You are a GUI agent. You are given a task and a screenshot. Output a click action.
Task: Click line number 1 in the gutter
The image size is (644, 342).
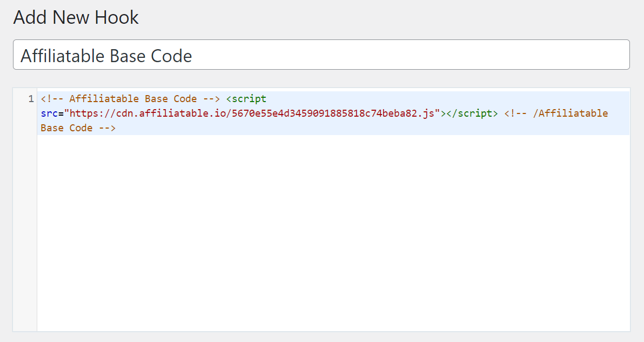[31, 99]
